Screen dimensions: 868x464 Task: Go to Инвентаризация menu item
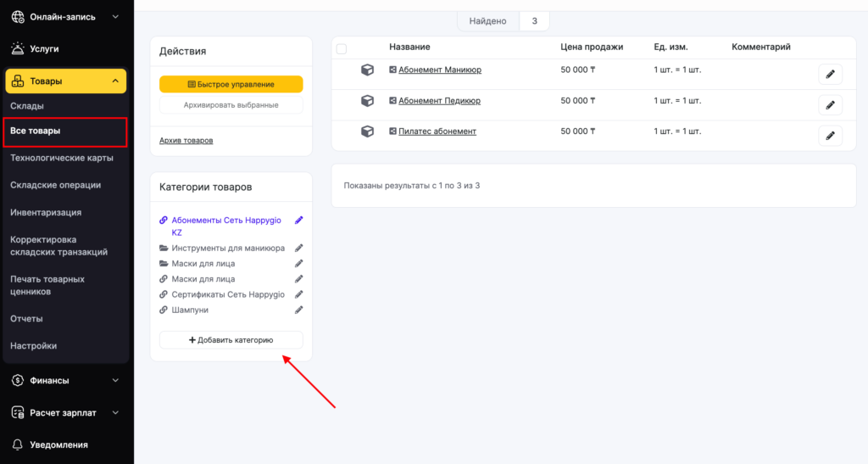click(x=46, y=212)
